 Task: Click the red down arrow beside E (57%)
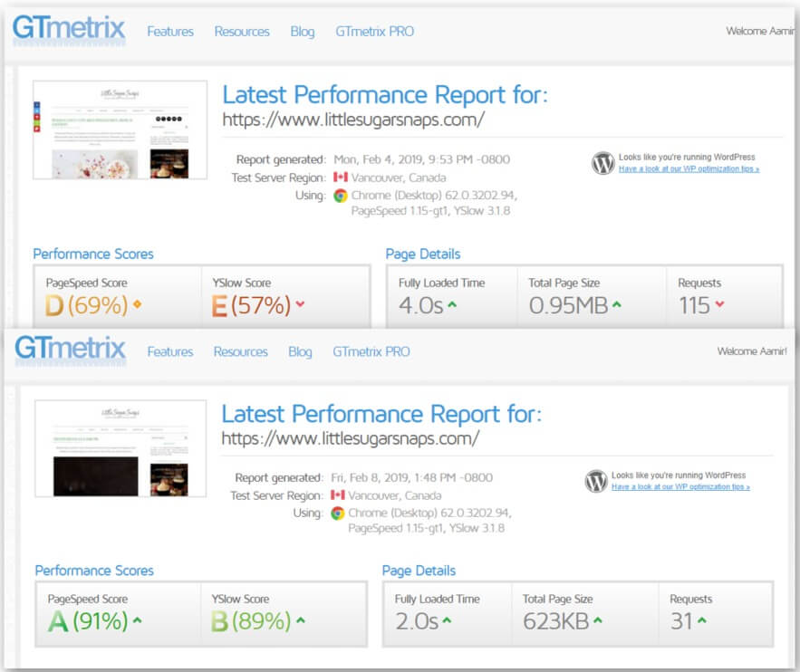(x=300, y=304)
